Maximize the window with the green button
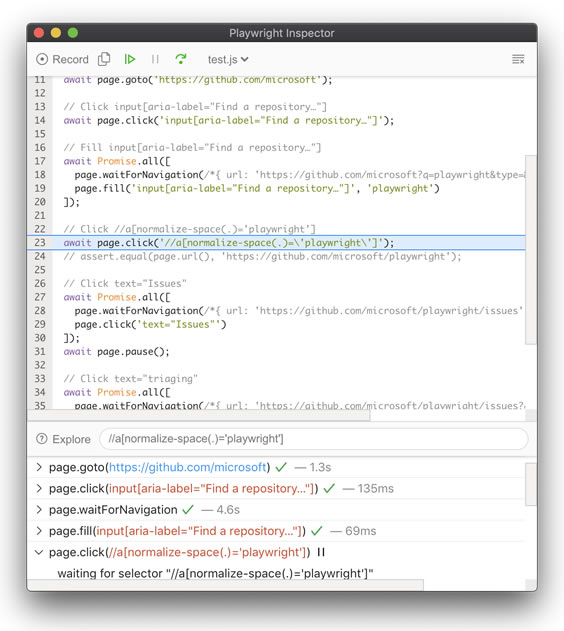 point(73,33)
